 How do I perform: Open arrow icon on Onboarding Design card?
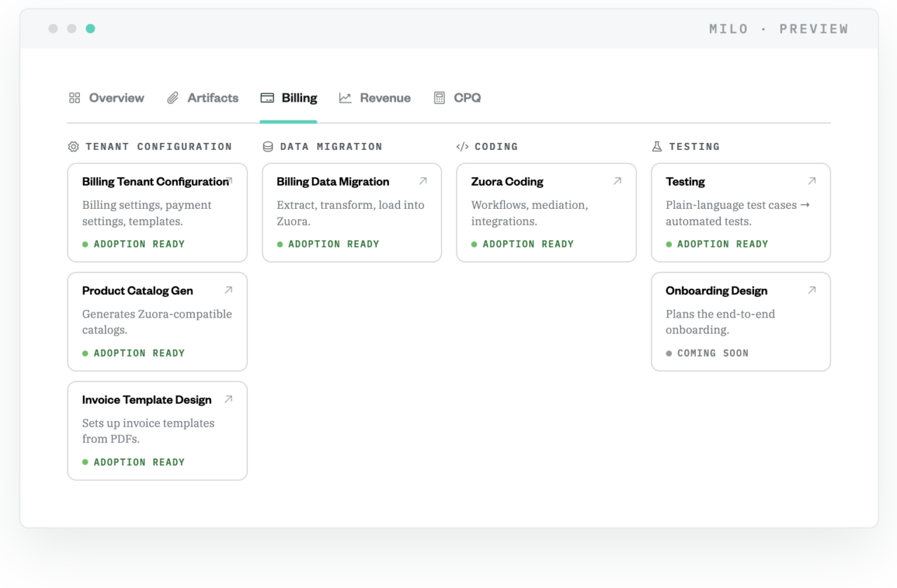[812, 290]
